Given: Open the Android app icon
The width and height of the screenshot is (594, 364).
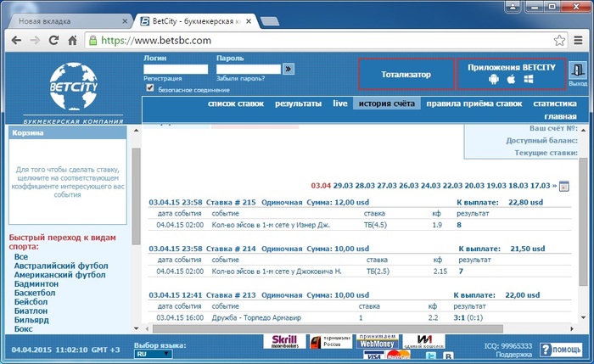Looking at the screenshot, I should 493,79.
